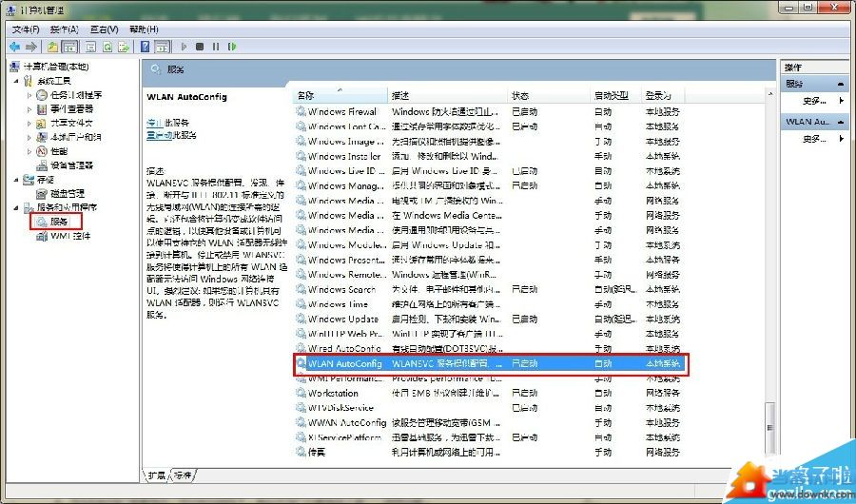Expand the 共享文件夹 node arrow
Viewport: 856px width, 504px height.
click(x=29, y=123)
